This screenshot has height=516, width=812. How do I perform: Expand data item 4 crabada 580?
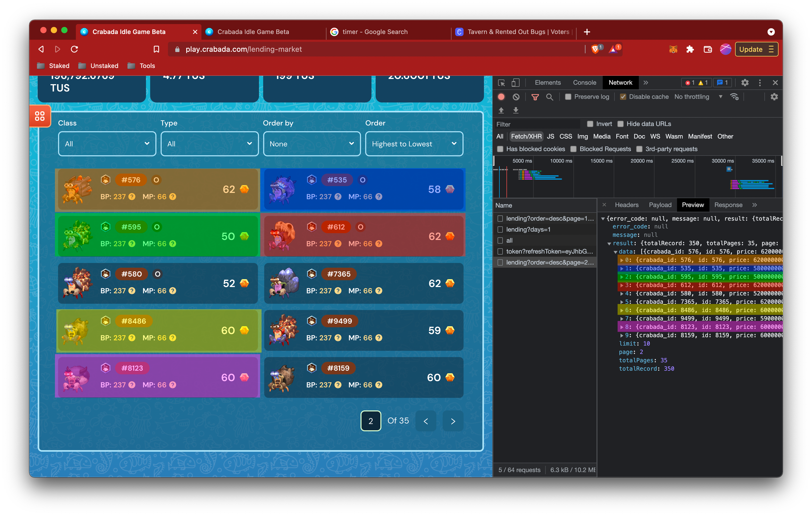(x=622, y=294)
